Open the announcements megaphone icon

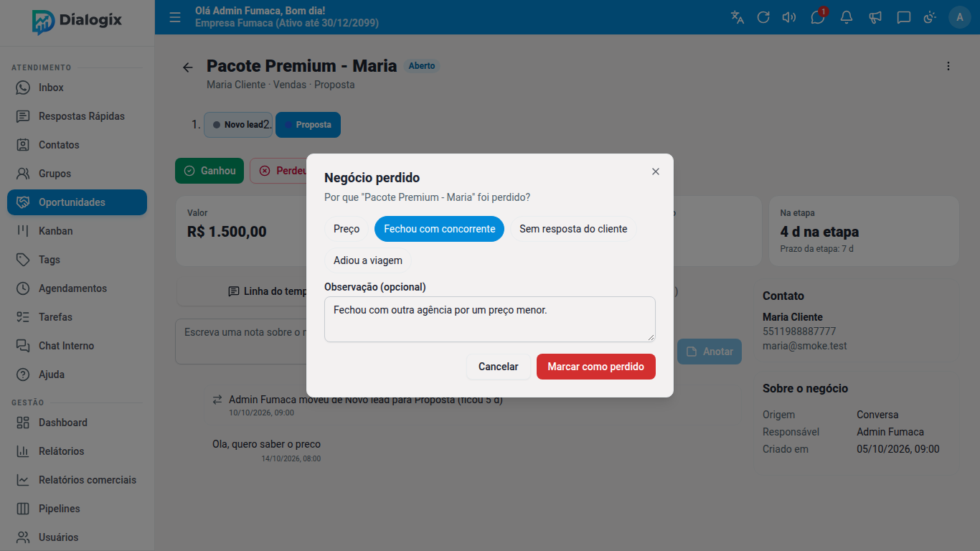pos(875,17)
